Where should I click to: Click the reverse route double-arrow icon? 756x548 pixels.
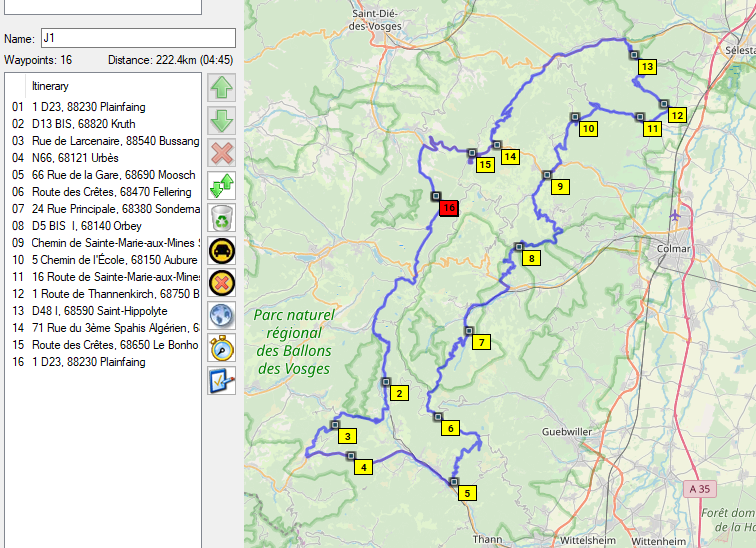click(221, 185)
